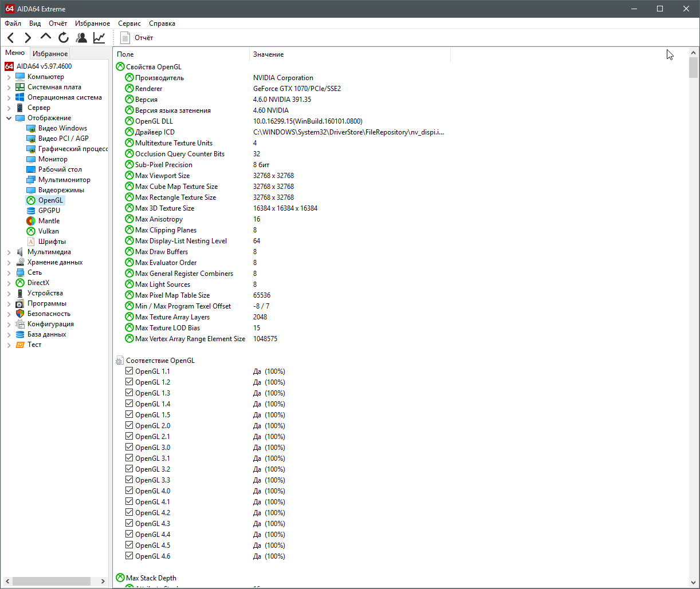Viewport: 700px width, 589px height.
Task: Open the Отчёт menu in menu bar
Action: [x=58, y=23]
